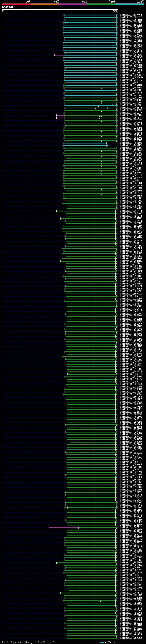This screenshot has height=644, width=146.
Task: Open hit UniRef100_P10979
Action: (x=131, y=379)
